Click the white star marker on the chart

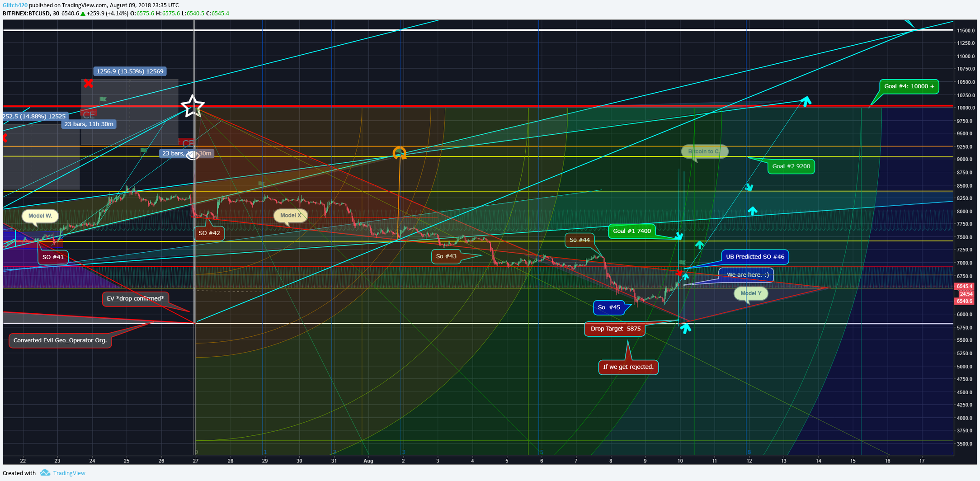click(193, 106)
